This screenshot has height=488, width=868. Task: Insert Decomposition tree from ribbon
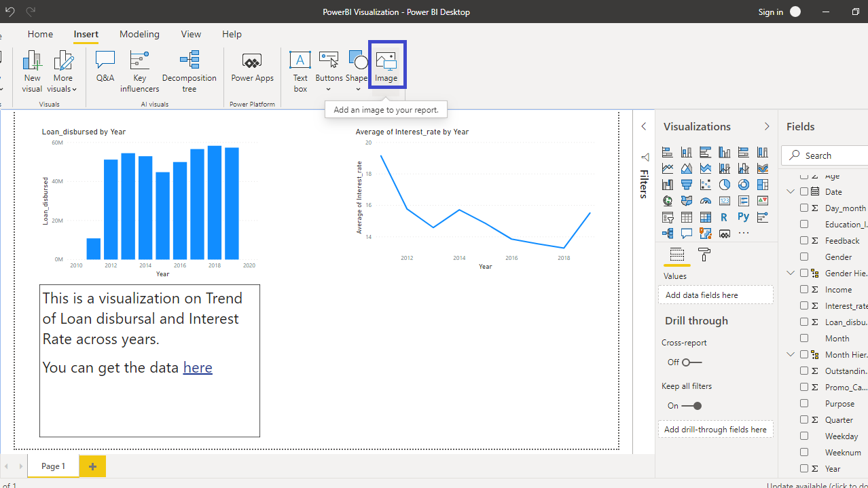pos(189,71)
